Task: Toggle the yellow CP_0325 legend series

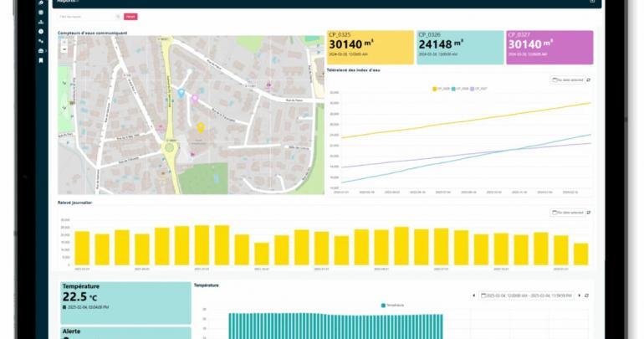Action: (441, 88)
